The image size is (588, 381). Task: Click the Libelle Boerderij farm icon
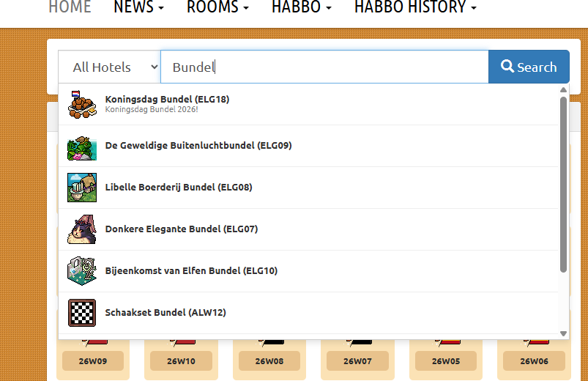click(82, 188)
